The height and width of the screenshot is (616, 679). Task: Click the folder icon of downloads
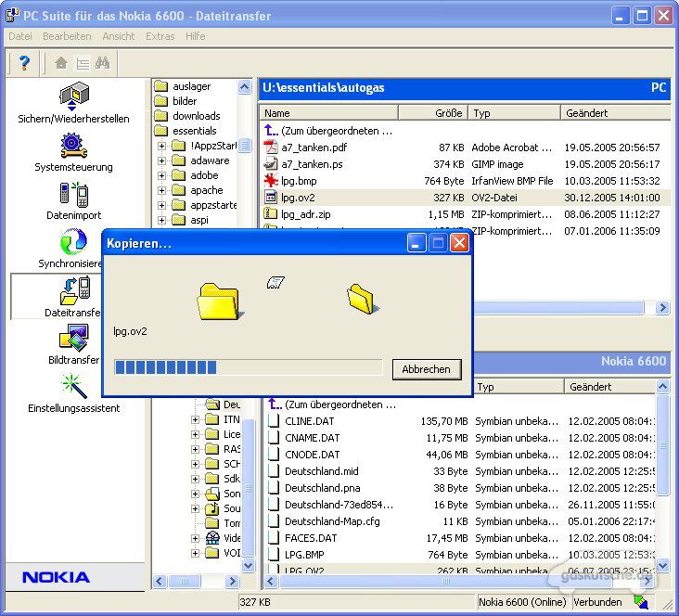click(161, 116)
